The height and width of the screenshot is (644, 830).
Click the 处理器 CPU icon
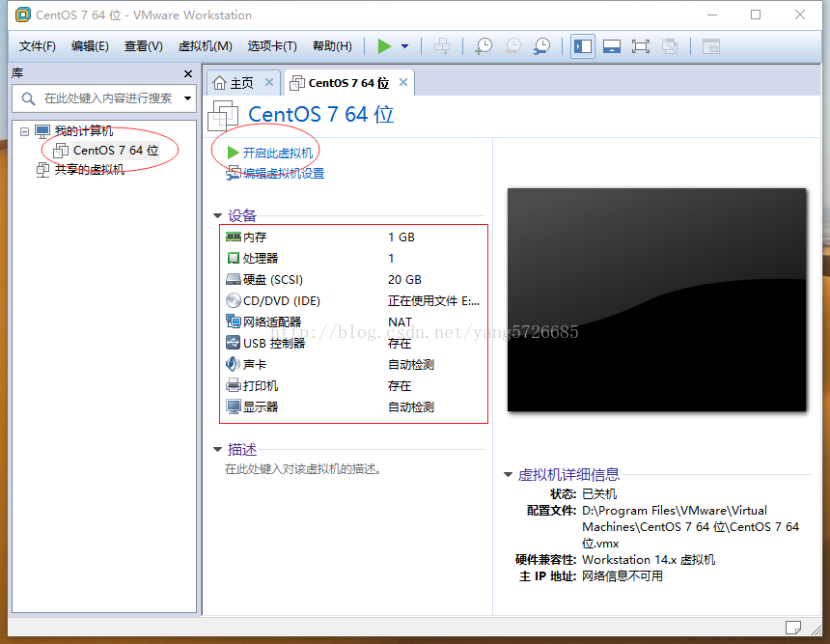pos(234,258)
